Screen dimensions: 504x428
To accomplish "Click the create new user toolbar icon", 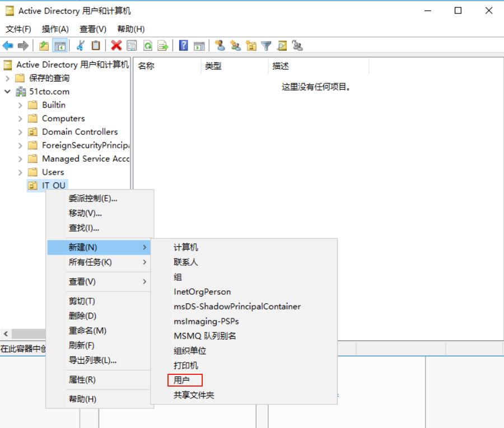I will [220, 46].
